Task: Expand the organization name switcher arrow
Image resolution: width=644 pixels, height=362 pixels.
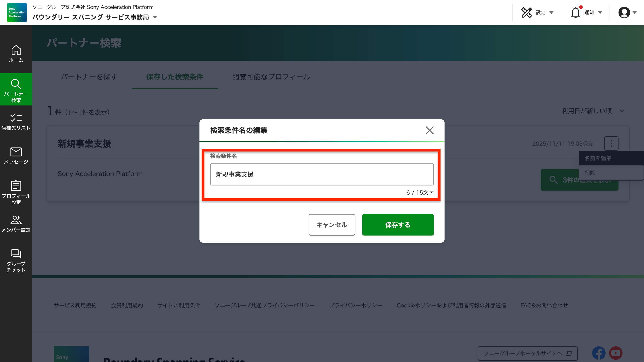Action: coord(155,17)
